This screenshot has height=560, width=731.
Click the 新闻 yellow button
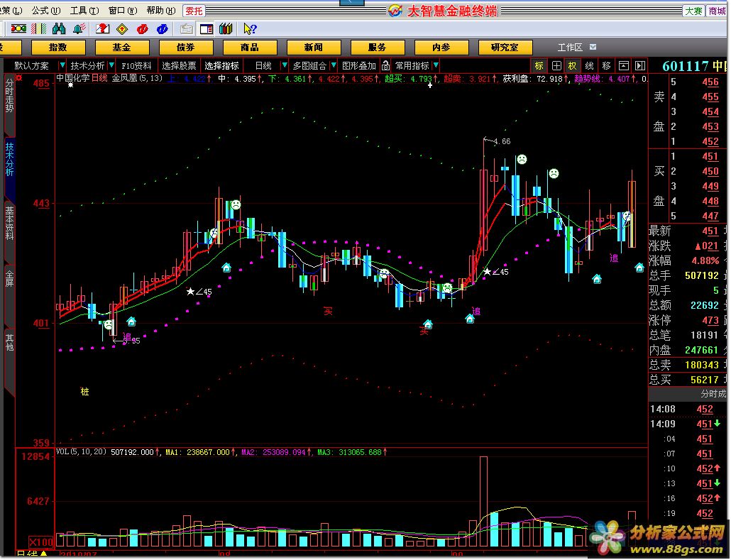[x=314, y=47]
